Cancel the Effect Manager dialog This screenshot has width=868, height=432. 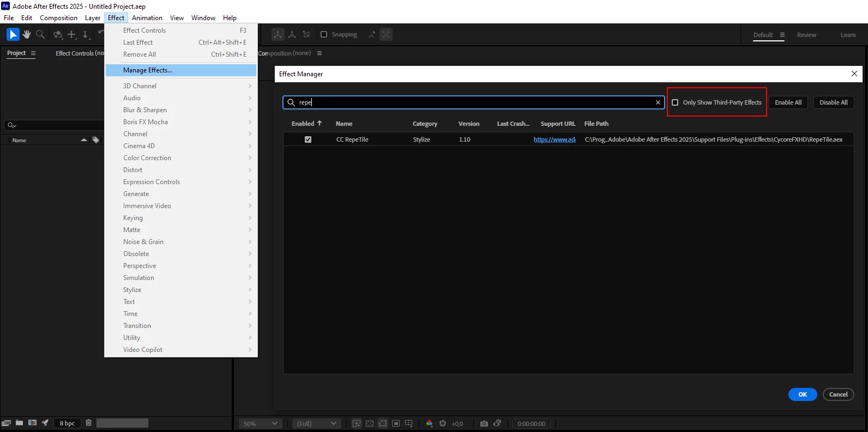[839, 394]
